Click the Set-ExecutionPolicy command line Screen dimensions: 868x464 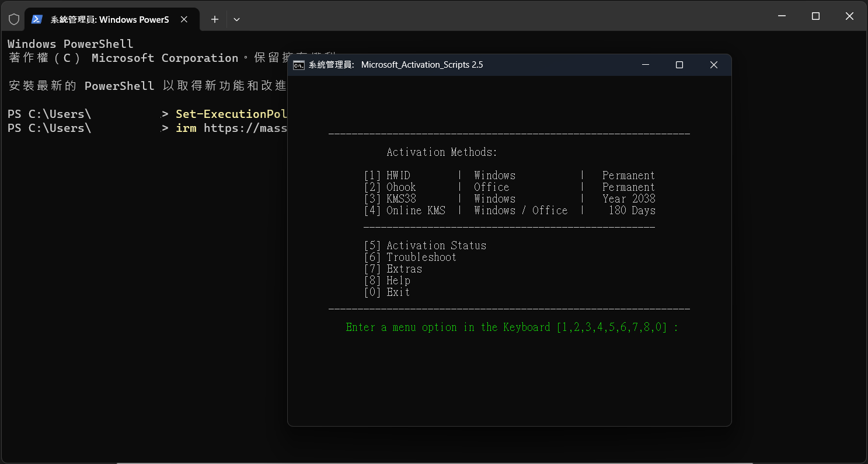click(231, 114)
